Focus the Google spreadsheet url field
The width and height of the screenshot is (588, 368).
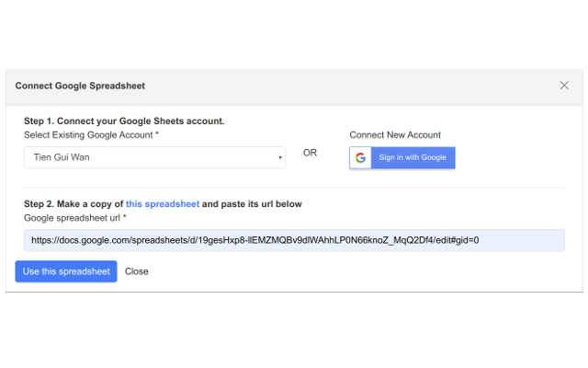[294, 240]
